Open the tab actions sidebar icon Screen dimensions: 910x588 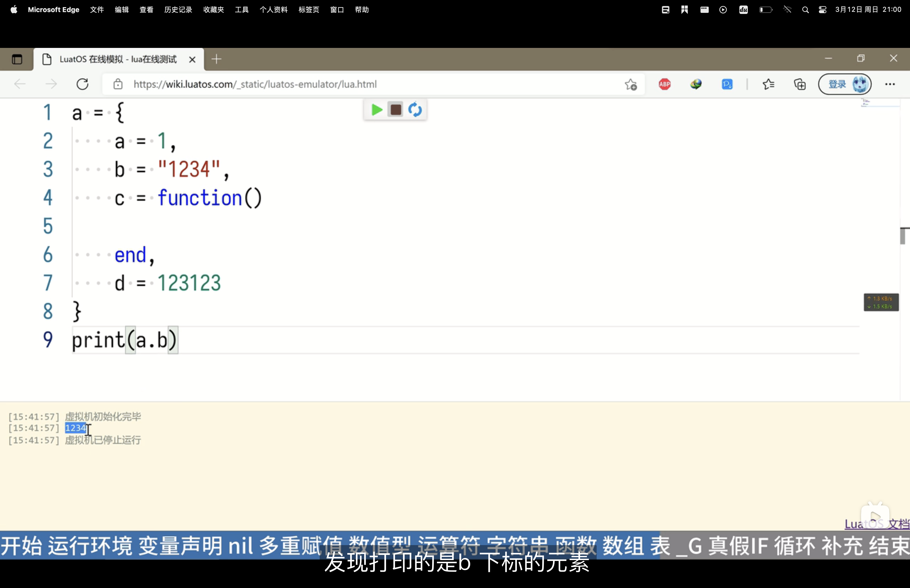[17, 59]
